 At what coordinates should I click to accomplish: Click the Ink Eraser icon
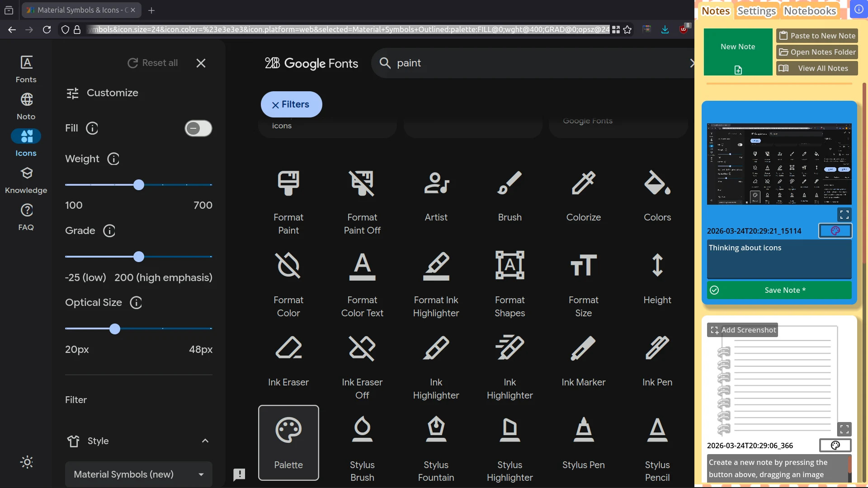point(288,348)
